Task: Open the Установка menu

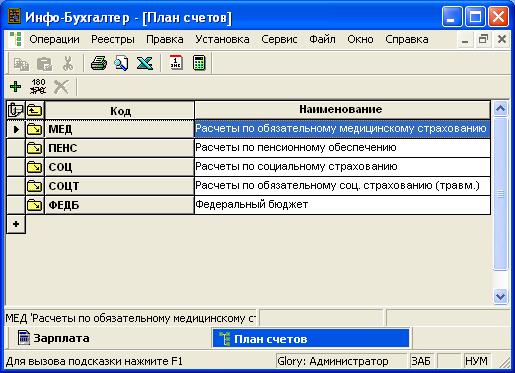Action: tap(222, 39)
